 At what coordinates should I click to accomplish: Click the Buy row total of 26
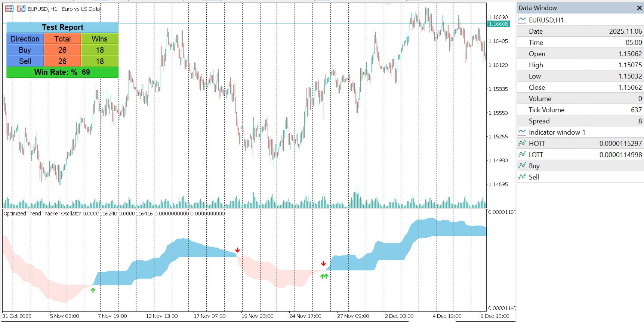[x=62, y=50]
